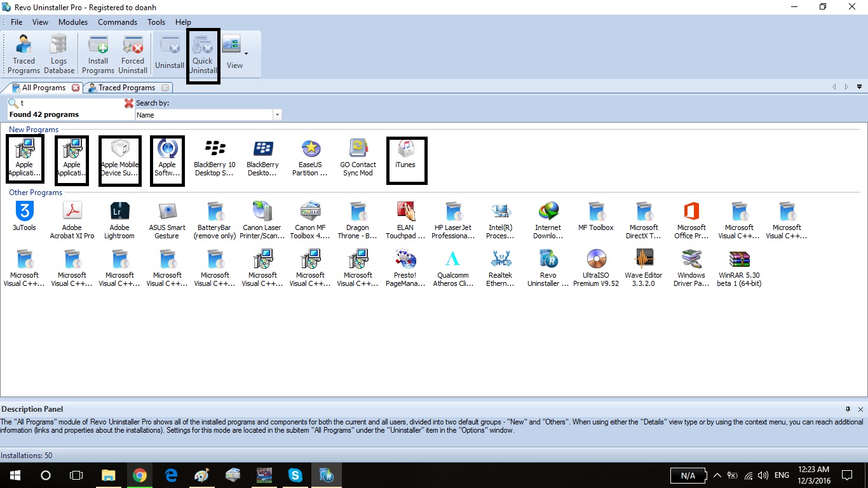Pin the Description Panel
868x488 pixels.
pyautogui.click(x=848, y=409)
